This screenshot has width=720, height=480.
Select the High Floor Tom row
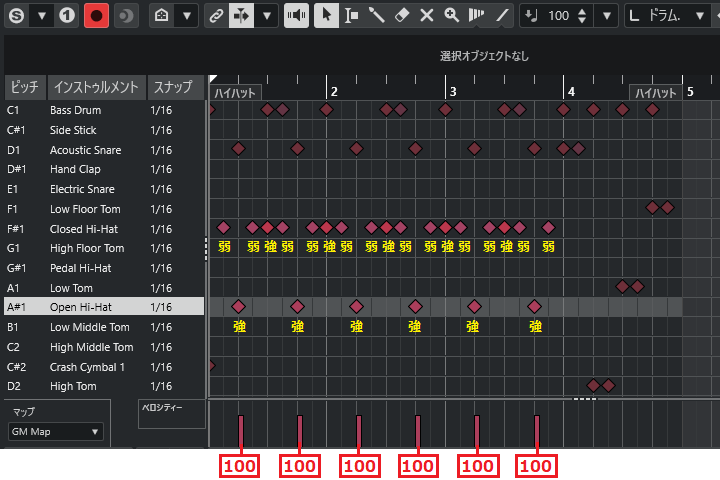pos(104,248)
